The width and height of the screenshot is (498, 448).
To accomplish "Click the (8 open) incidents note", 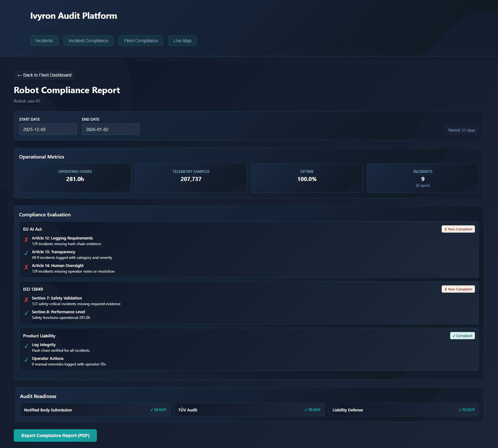I will click(x=423, y=186).
